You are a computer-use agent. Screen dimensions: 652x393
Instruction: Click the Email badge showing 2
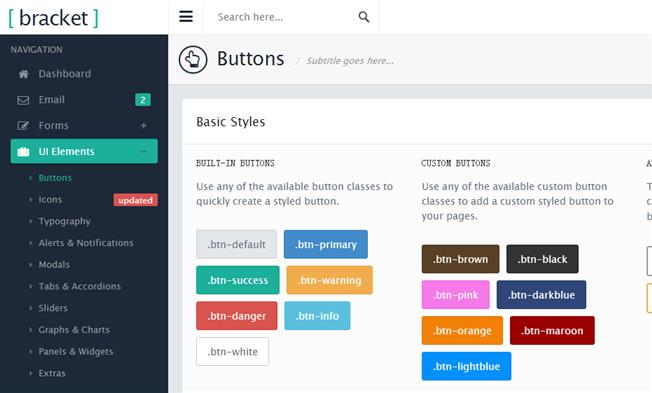click(143, 100)
